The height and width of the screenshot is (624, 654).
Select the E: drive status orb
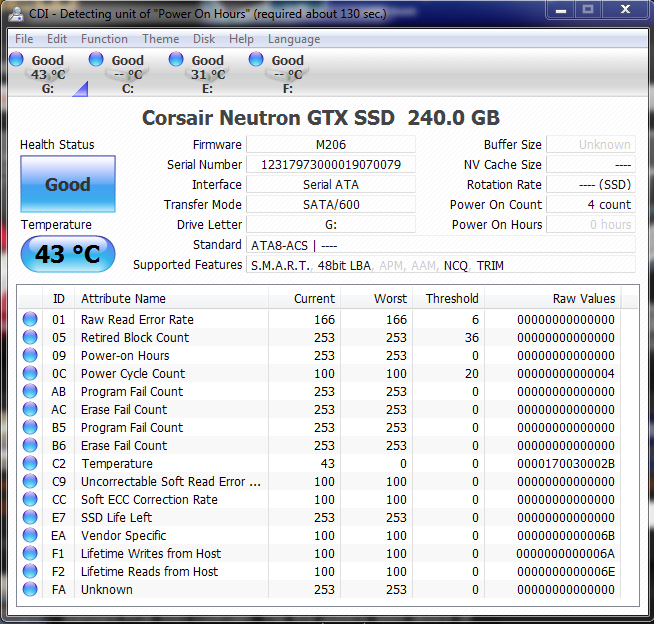[177, 60]
